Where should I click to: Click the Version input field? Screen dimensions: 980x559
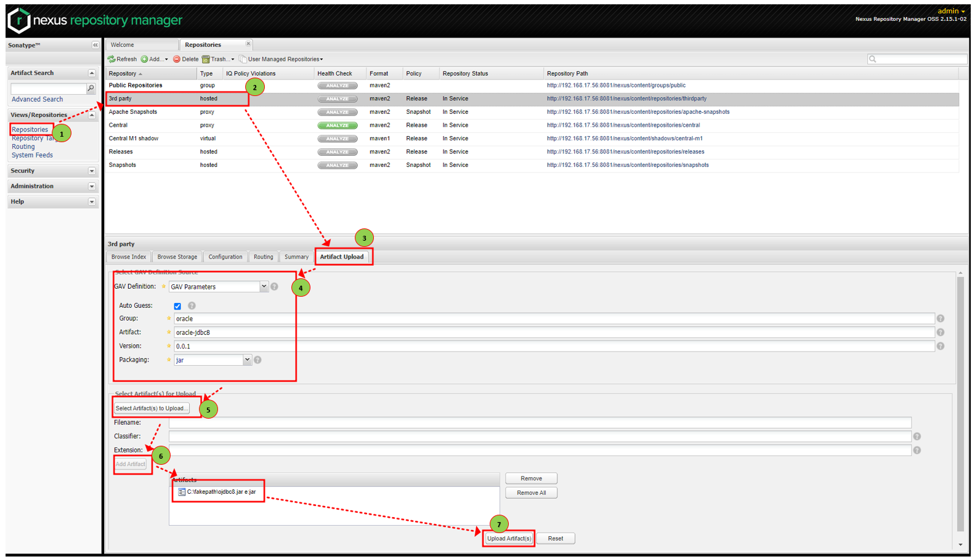[554, 347]
